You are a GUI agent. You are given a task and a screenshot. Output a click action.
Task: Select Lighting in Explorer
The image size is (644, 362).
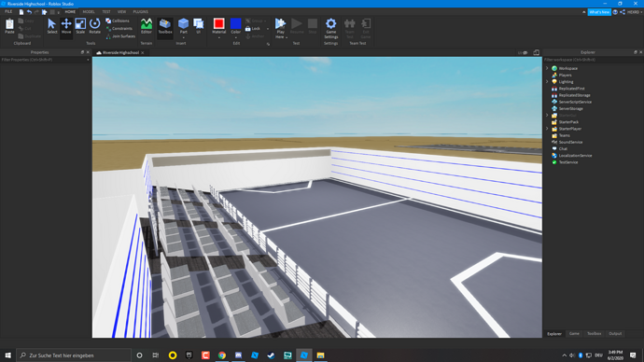point(566,82)
